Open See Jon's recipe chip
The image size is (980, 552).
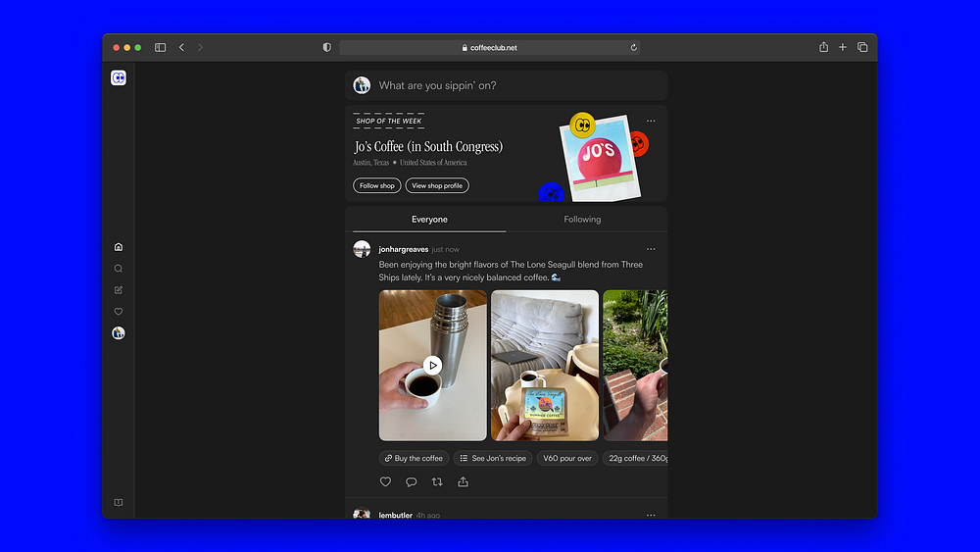[493, 458]
